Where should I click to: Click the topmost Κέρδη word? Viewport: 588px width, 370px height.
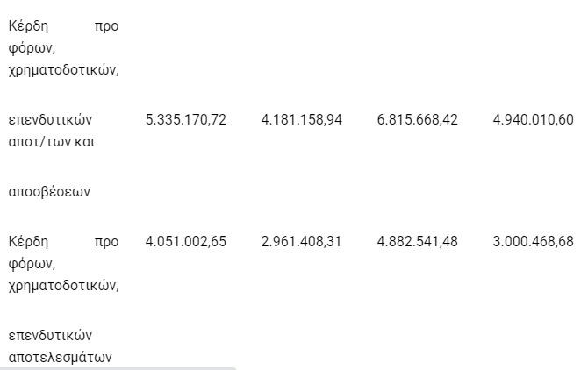(x=28, y=26)
